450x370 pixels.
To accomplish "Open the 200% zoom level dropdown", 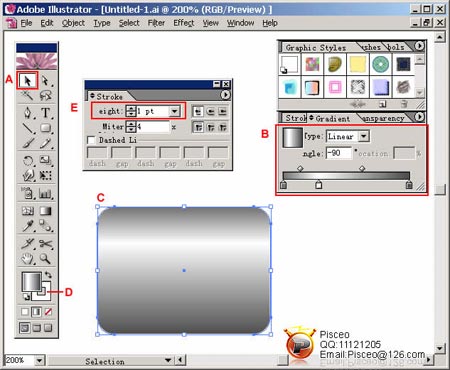I will pos(39,360).
